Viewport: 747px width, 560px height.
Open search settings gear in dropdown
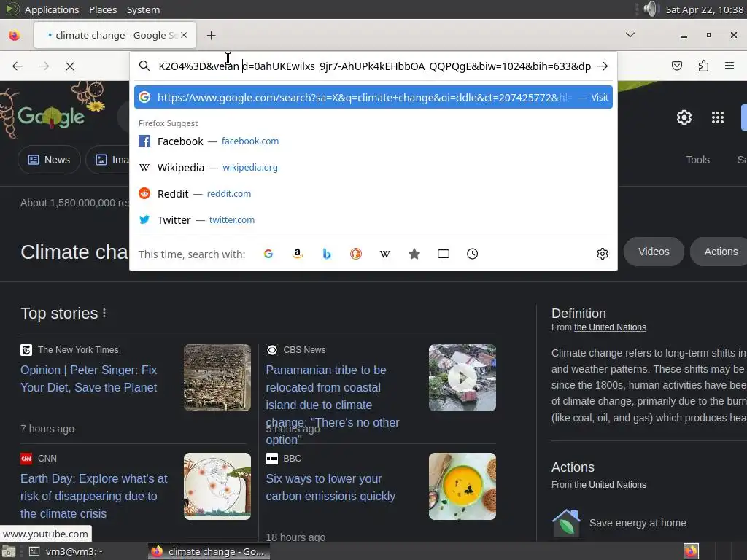[x=602, y=254]
